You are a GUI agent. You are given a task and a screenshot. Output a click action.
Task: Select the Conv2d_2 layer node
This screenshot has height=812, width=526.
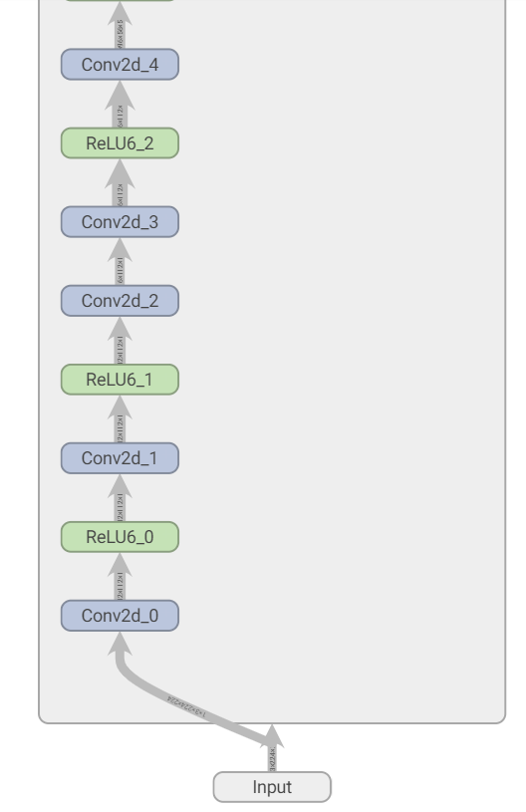[x=120, y=301]
